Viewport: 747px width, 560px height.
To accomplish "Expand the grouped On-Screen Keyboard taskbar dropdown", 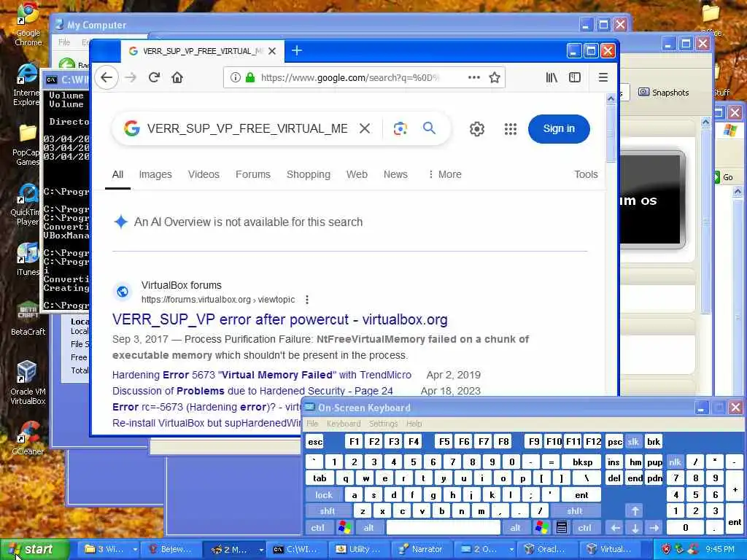I will click(511, 549).
